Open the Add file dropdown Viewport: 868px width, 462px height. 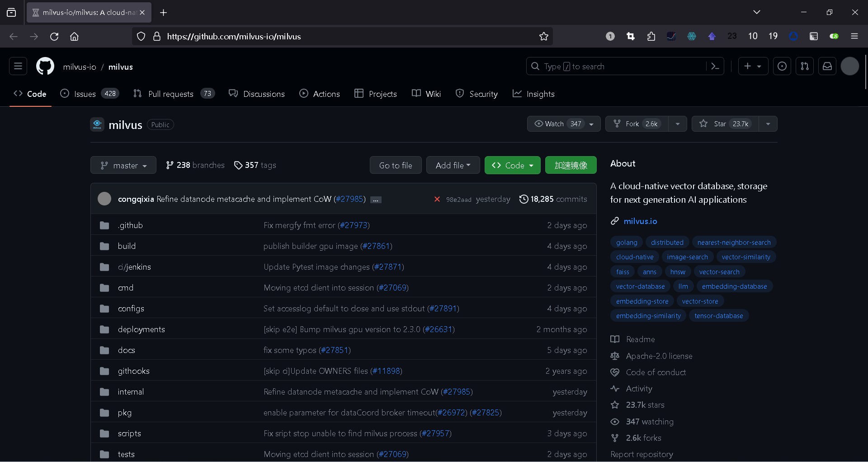coord(453,166)
